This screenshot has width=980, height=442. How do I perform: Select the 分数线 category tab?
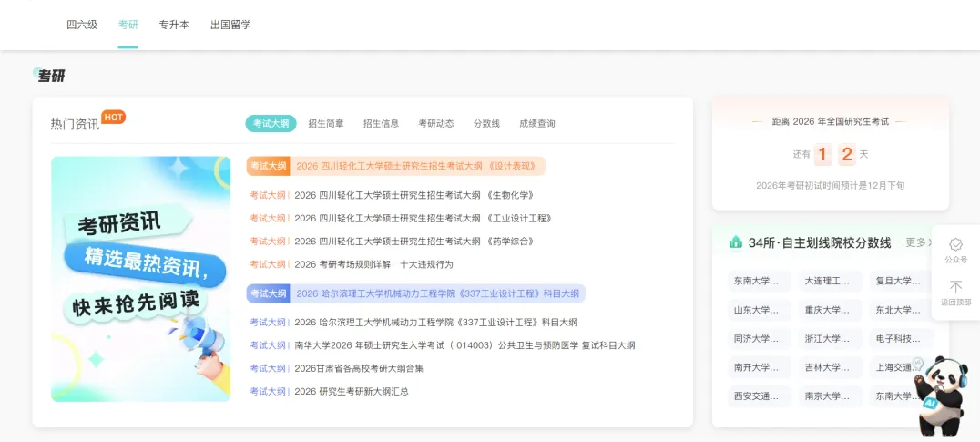486,124
